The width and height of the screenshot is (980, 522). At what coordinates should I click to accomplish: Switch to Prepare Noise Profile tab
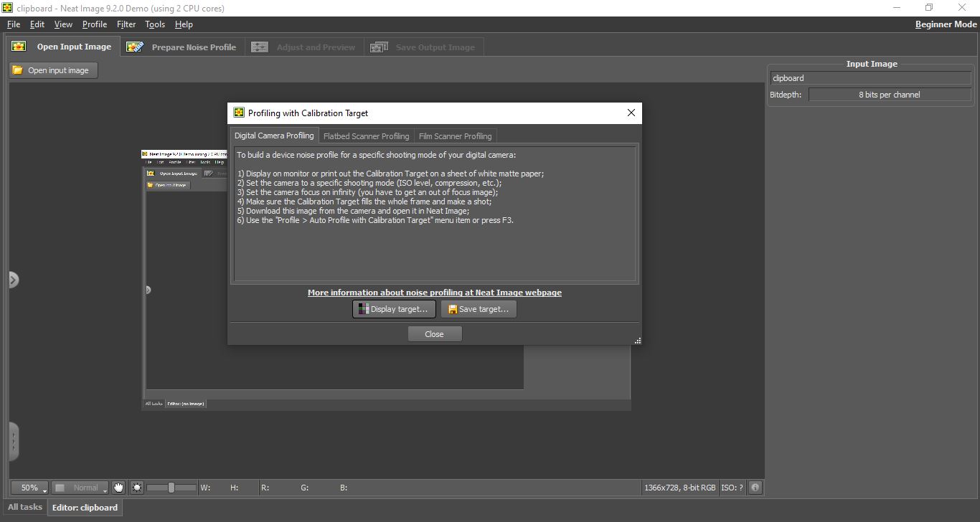click(182, 47)
